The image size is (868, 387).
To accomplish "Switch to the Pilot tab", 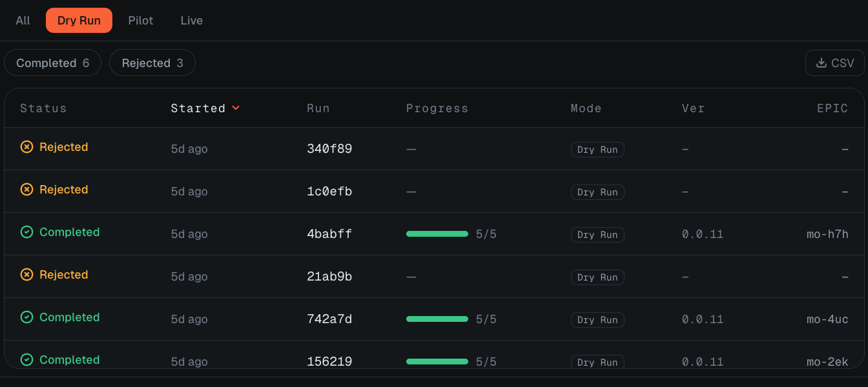I will 141,21.
